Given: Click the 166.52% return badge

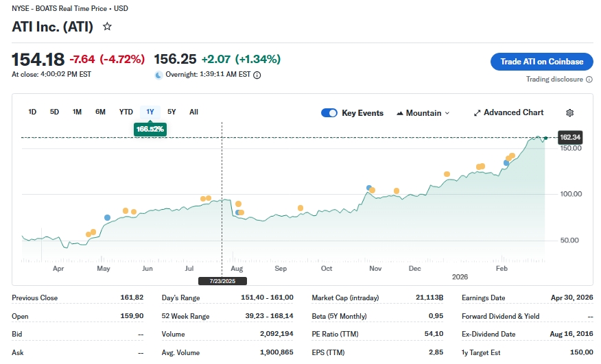Looking at the screenshot, I should [150, 129].
